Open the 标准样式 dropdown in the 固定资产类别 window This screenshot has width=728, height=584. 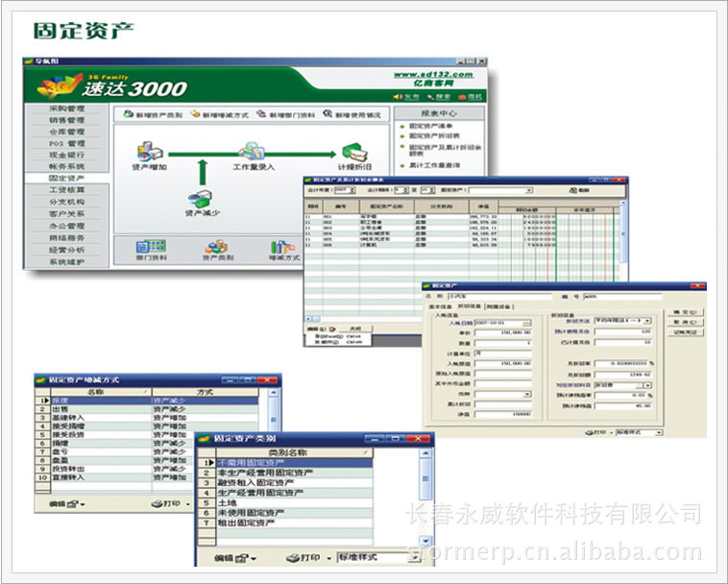(x=412, y=557)
